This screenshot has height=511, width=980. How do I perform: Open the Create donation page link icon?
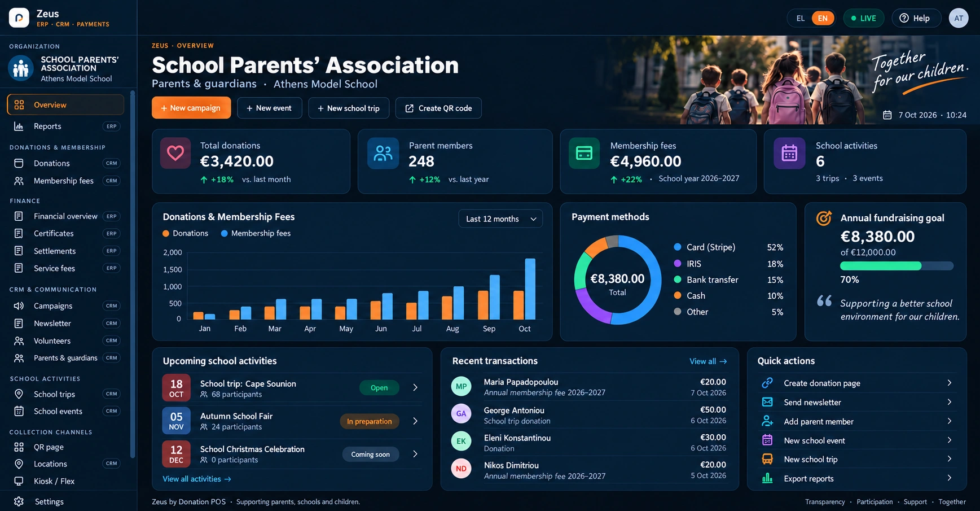pos(767,383)
